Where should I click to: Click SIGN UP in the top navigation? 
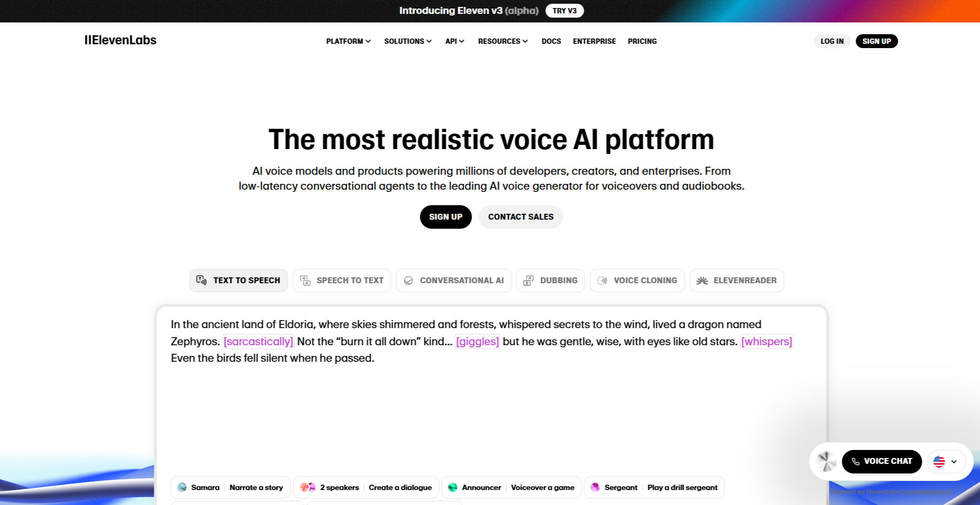point(876,41)
